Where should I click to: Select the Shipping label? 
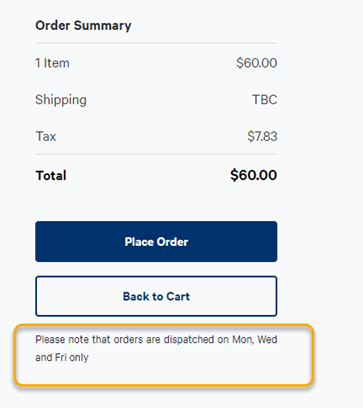[x=61, y=100]
